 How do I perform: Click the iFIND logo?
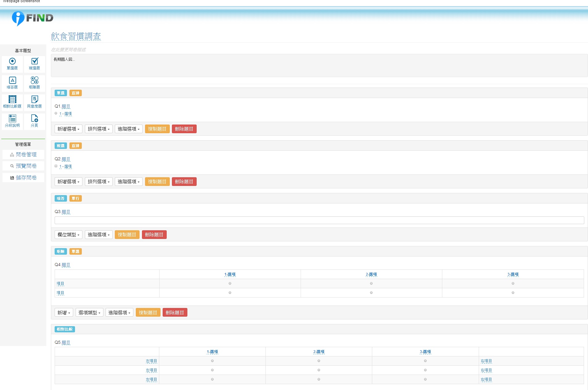pos(32,18)
